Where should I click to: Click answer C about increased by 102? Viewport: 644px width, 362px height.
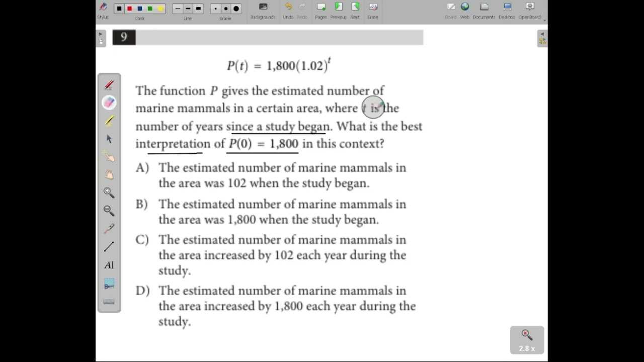pyautogui.click(x=282, y=255)
